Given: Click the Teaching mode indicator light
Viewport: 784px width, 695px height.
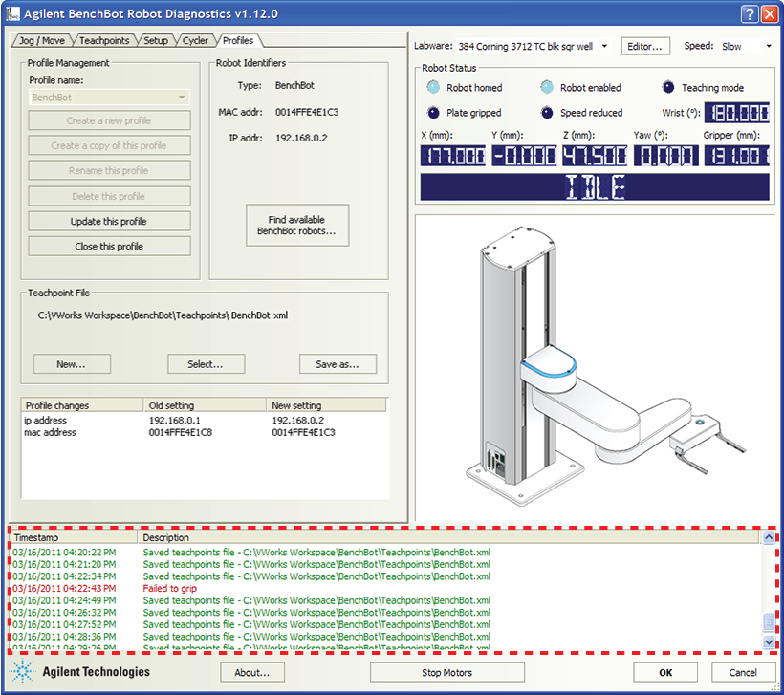Looking at the screenshot, I should [x=668, y=88].
